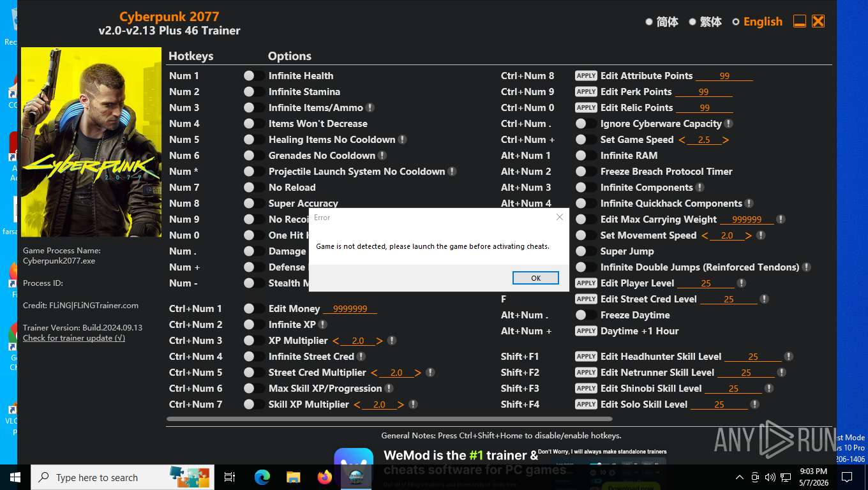Open Check for trainer update link
This screenshot has width=868, height=490.
point(74,338)
